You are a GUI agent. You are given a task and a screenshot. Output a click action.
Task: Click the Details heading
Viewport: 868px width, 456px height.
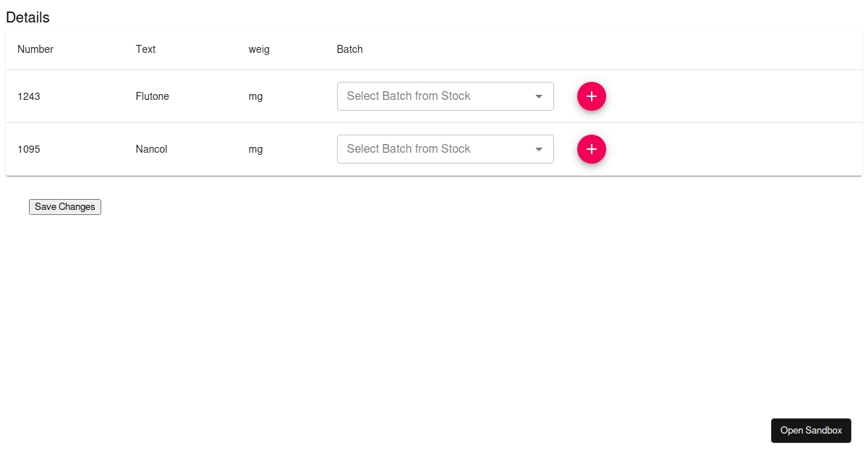tap(27, 17)
